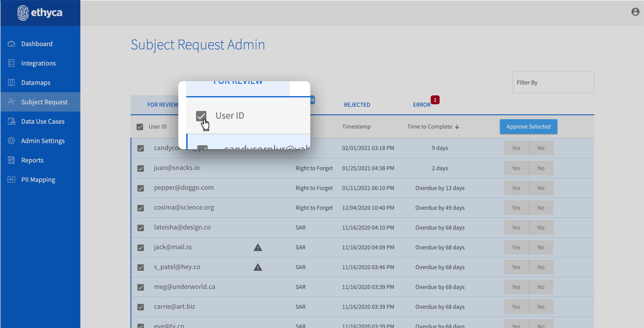Sort by Time to Complete arrow
This screenshot has height=328, width=644.
point(457,127)
